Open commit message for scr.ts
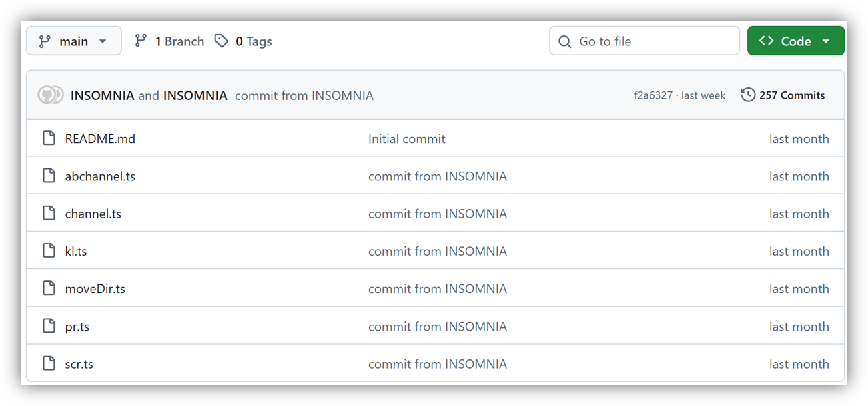The height and width of the screenshot is (406, 868). [438, 364]
